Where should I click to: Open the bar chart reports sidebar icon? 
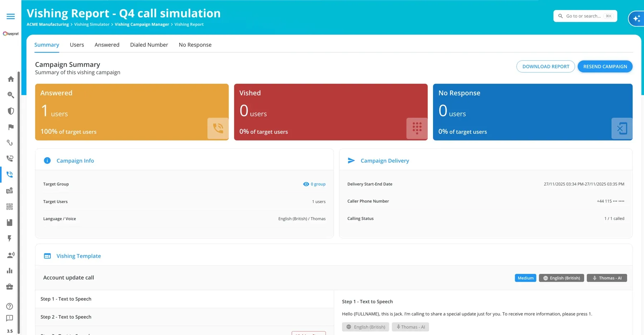click(x=10, y=271)
